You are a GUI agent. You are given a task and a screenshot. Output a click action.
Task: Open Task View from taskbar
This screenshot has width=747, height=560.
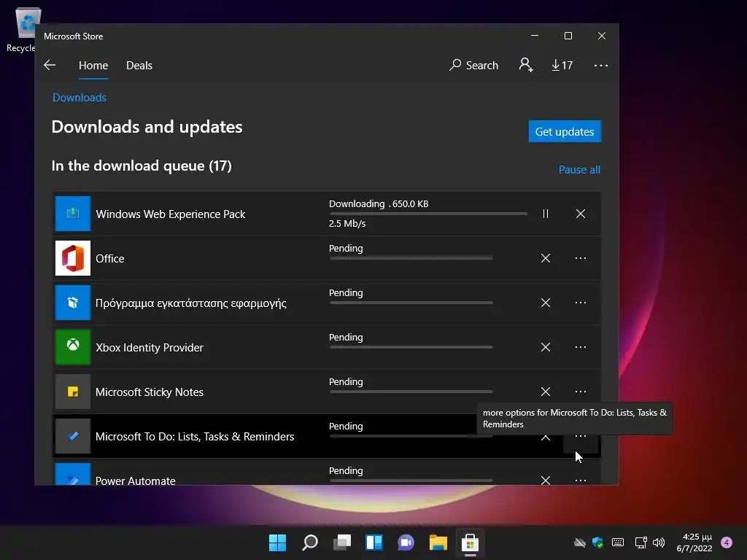(x=342, y=542)
